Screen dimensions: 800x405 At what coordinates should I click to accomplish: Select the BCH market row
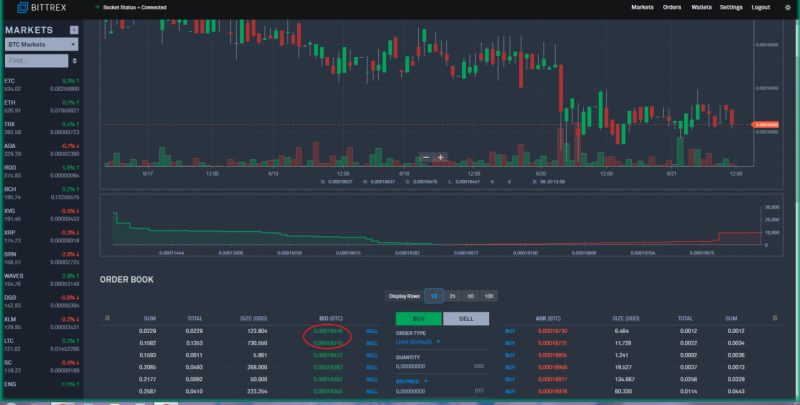[41, 193]
